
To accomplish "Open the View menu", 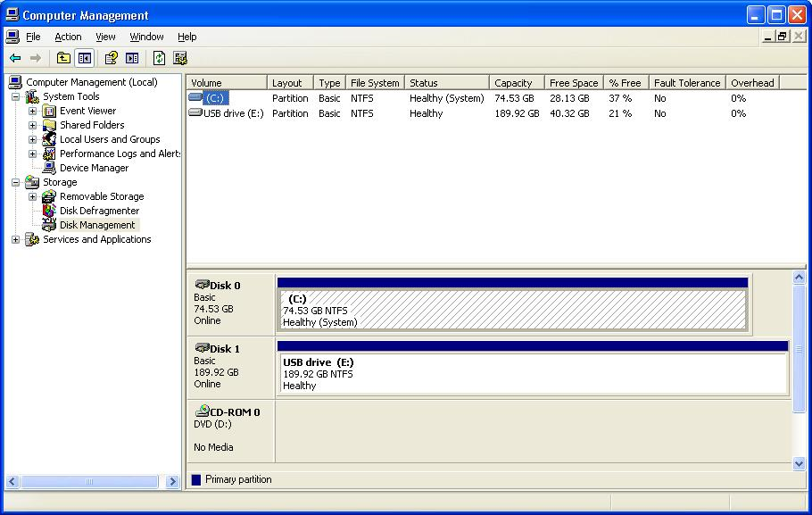I will 105,37.
